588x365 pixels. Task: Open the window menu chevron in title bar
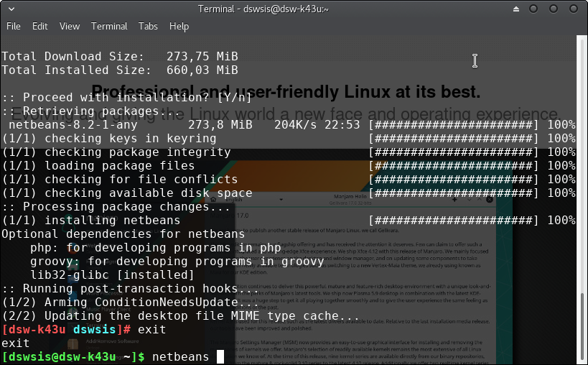coord(13,9)
